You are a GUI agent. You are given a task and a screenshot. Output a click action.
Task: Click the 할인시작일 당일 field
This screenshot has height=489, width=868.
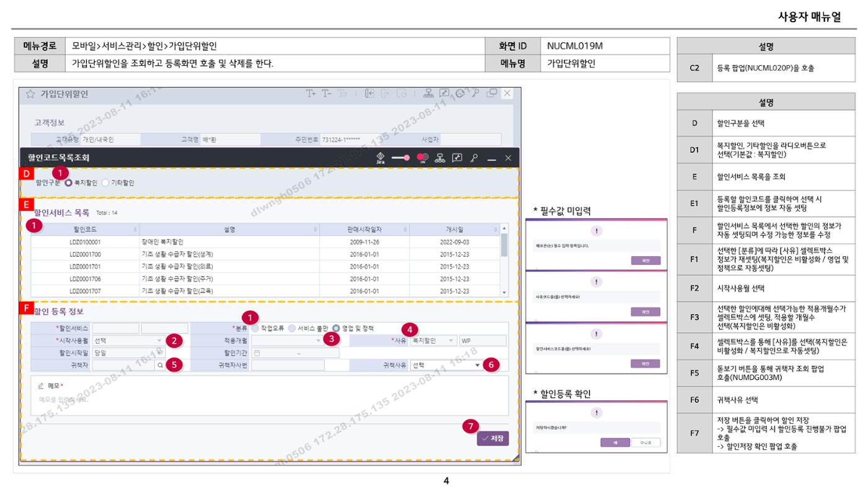click(x=130, y=353)
